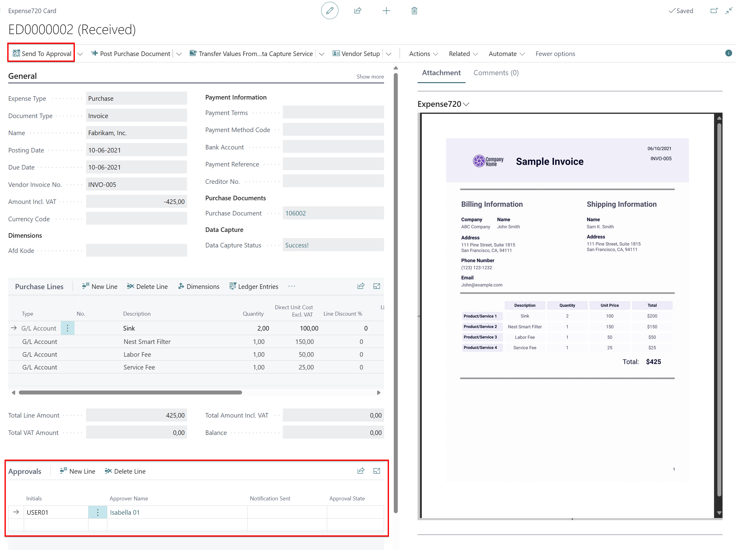The image size is (756, 550).
Task: Click the Success! data capture status
Action: pyautogui.click(x=297, y=245)
